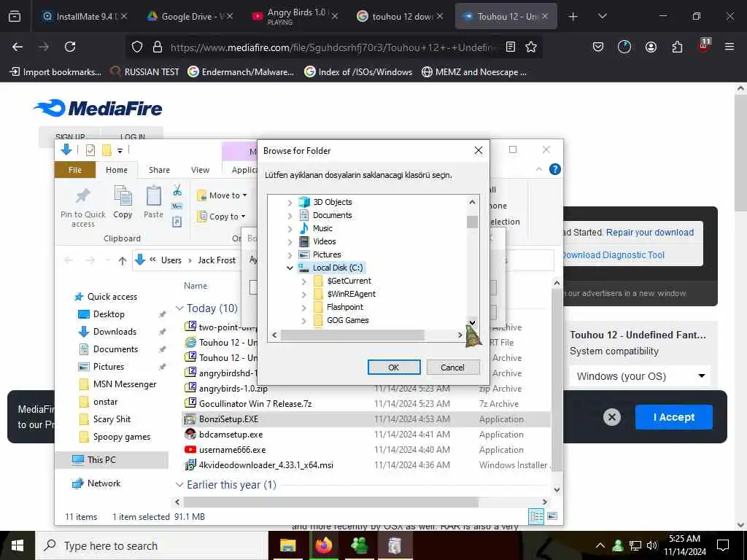Open the RUSSIAN TEST bookmark
Screen dimensions: 747x560
tap(145, 72)
